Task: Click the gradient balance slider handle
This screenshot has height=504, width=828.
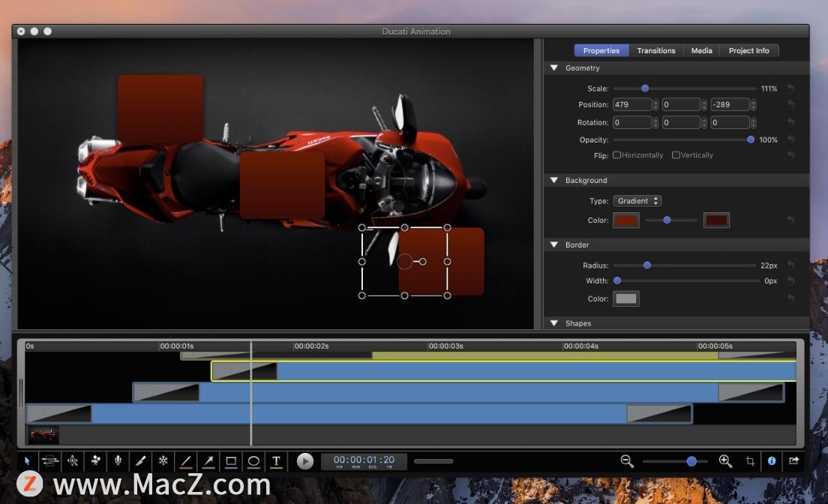Action: [x=667, y=220]
